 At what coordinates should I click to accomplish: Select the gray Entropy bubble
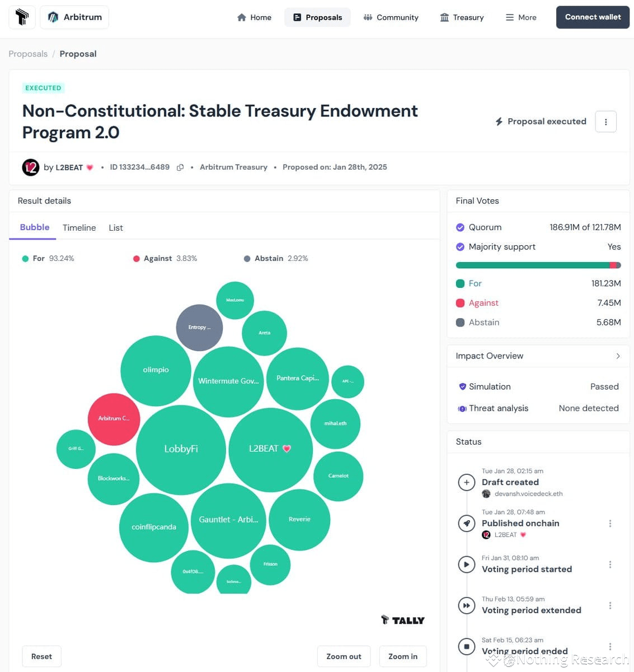[x=199, y=328]
